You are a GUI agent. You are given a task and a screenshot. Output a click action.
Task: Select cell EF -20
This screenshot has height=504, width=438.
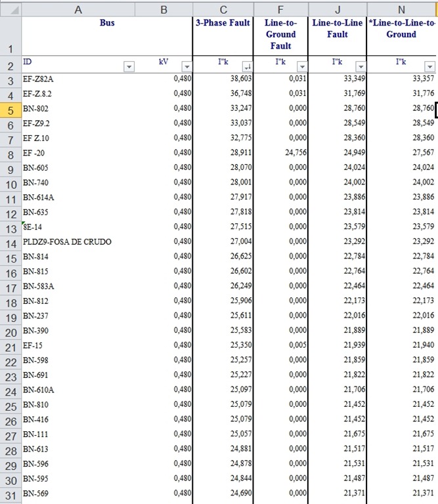[x=78, y=153]
